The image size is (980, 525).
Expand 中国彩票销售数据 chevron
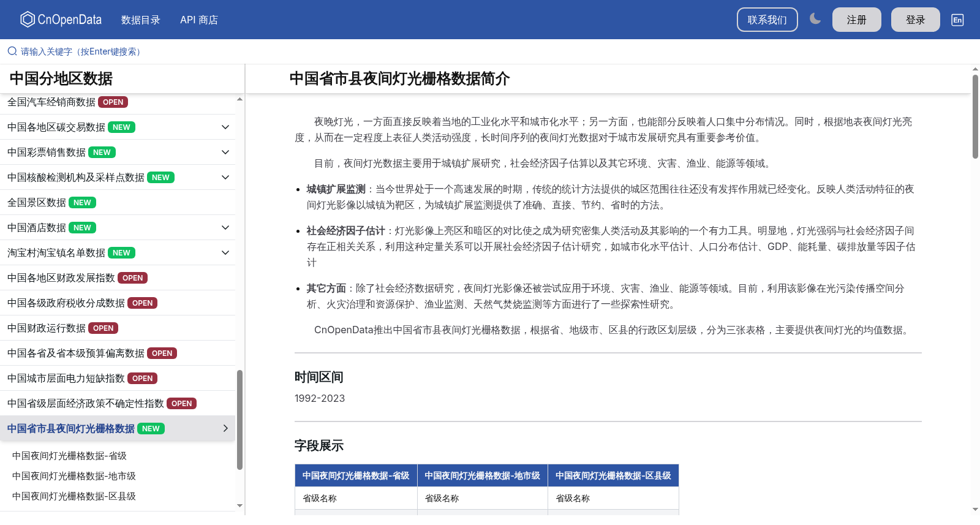225,152
